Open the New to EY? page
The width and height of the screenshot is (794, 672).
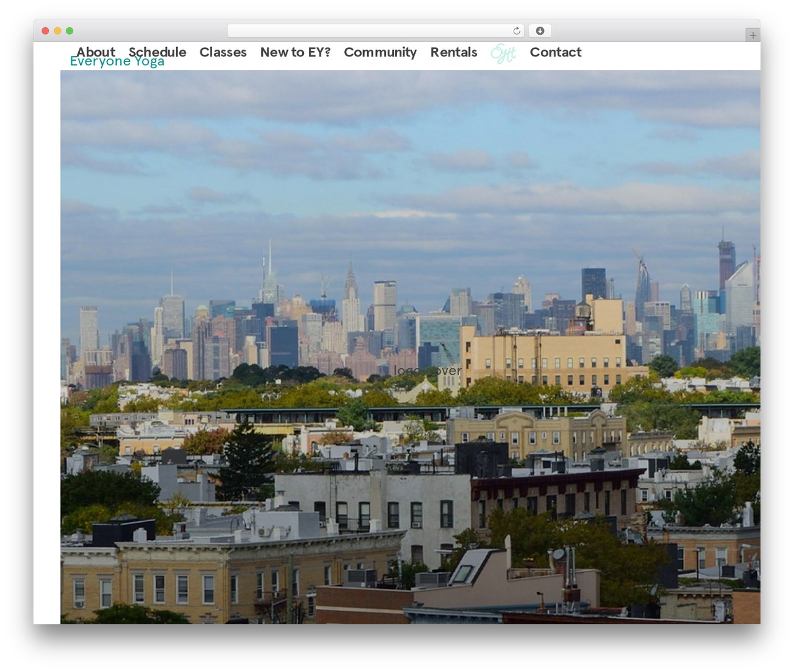click(295, 52)
